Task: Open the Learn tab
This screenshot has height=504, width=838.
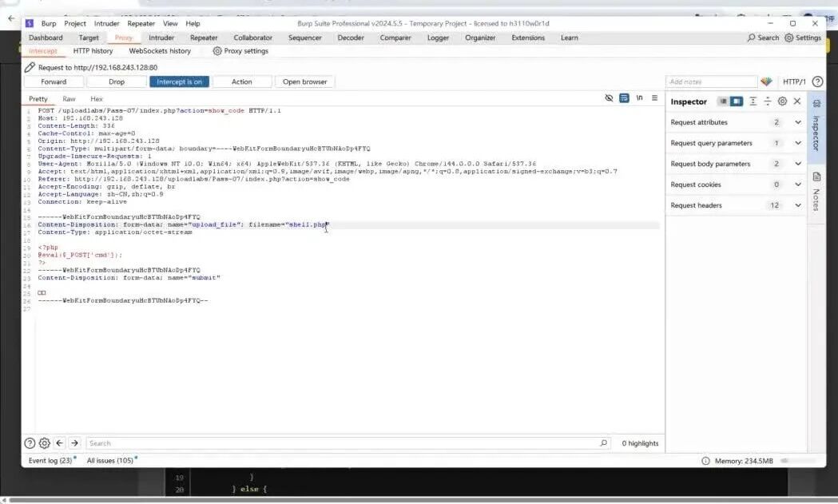Action: click(x=569, y=38)
